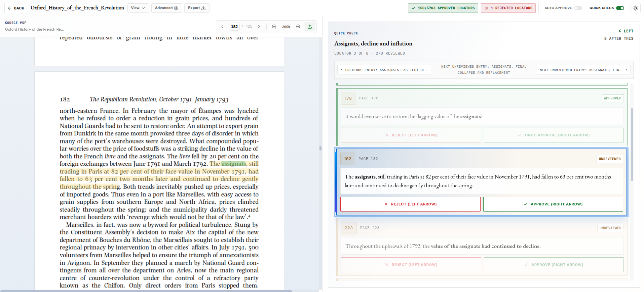
Task: Approve the page 182 locator
Action: 553,204
